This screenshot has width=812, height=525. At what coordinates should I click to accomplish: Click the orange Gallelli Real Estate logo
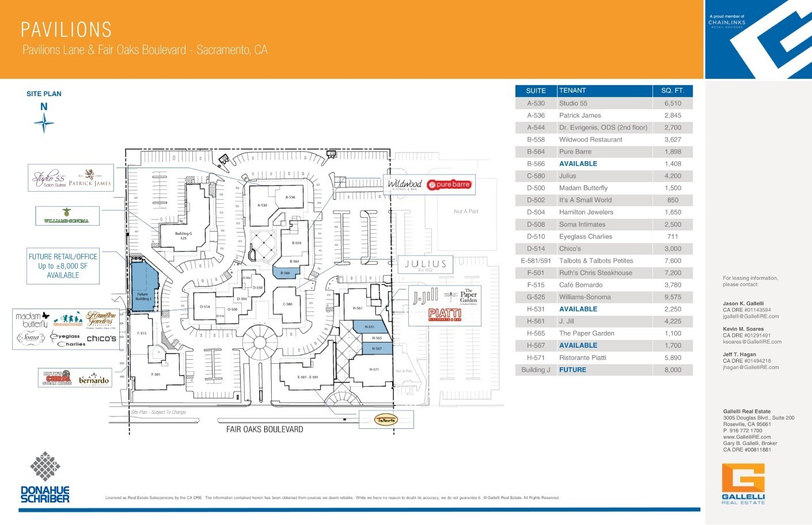[743, 484]
